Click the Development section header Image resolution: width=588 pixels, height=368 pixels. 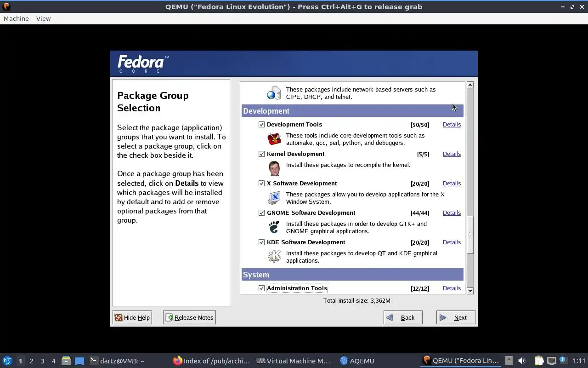pyautogui.click(x=352, y=111)
